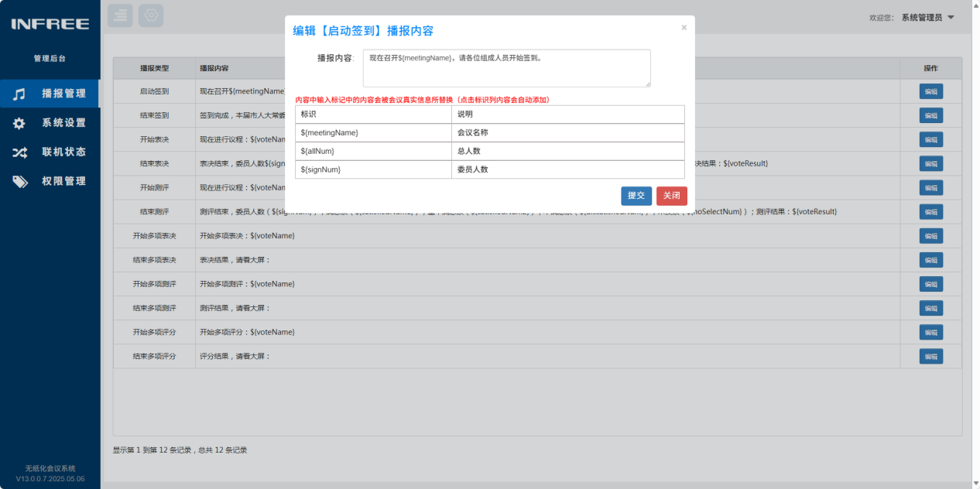Click 编辑 for the 开始多项表决 row
The height and width of the screenshot is (489, 980).
click(x=931, y=236)
